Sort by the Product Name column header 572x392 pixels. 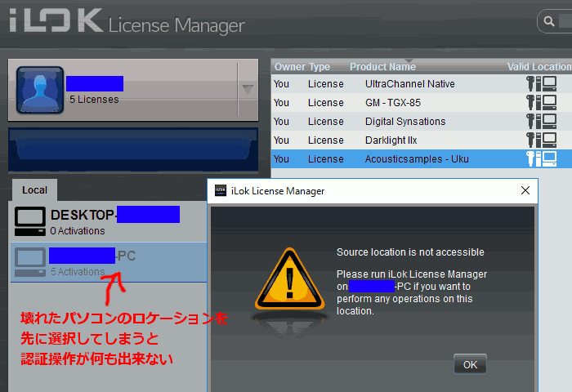tap(382, 67)
